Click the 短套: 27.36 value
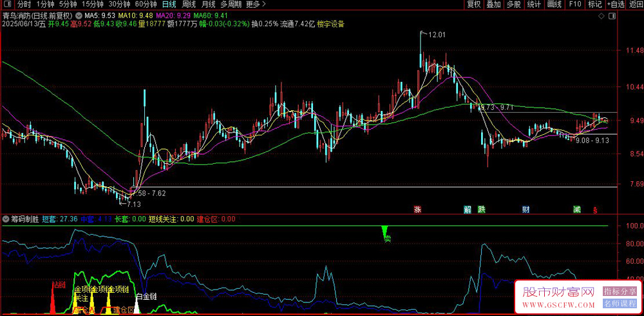The width and height of the screenshot is (644, 316). pos(59,219)
